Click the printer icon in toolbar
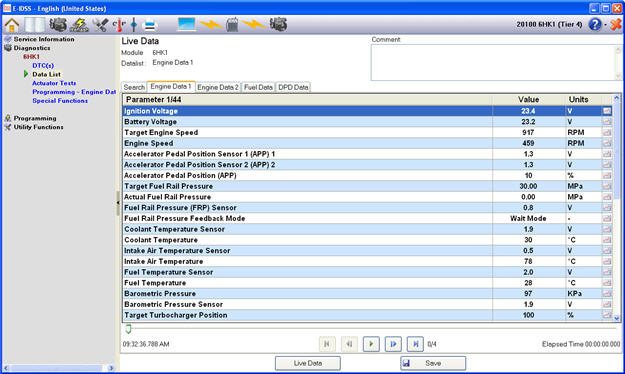Screen dimensions: 625x374 [x=150, y=25]
